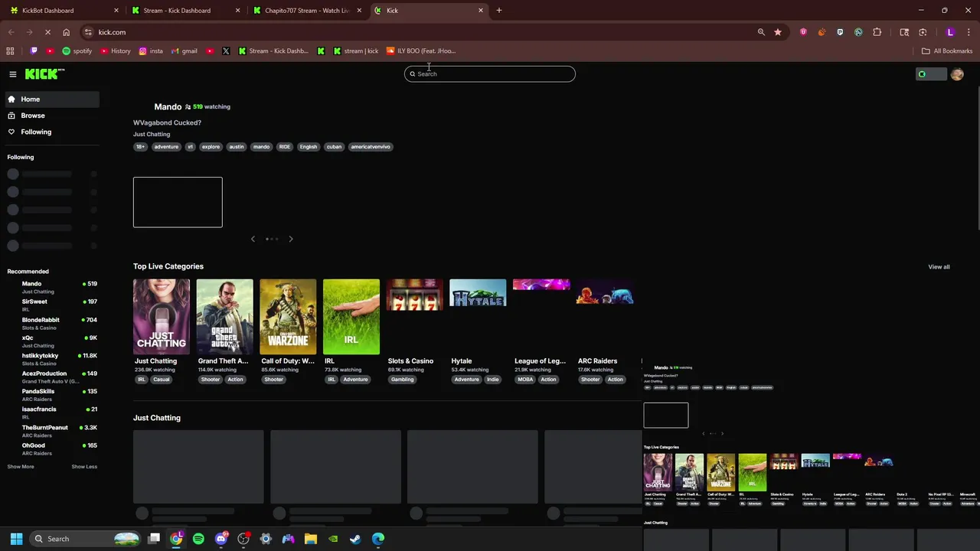
Task: Stop loading the page in Chrome
Action: click(47, 32)
